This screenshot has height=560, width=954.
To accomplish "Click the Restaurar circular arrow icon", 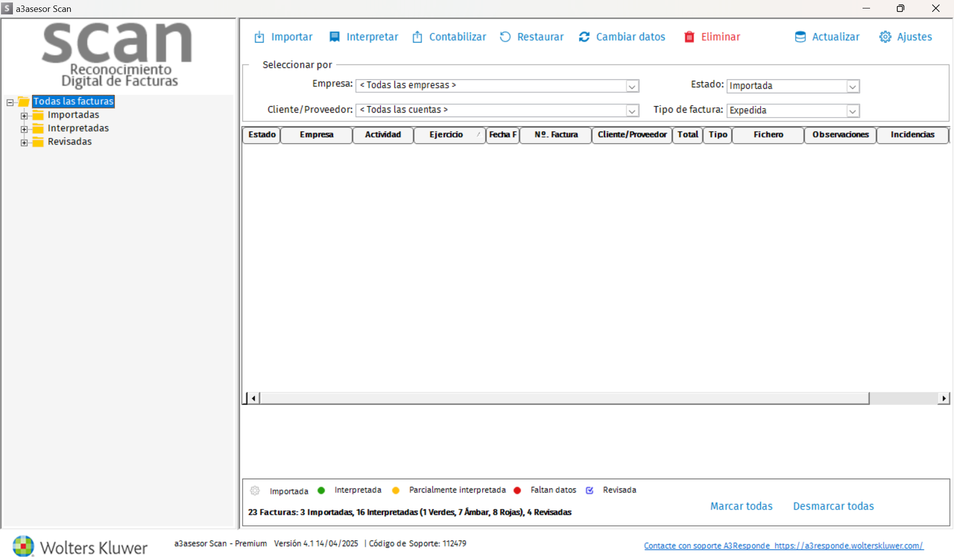I will point(505,37).
